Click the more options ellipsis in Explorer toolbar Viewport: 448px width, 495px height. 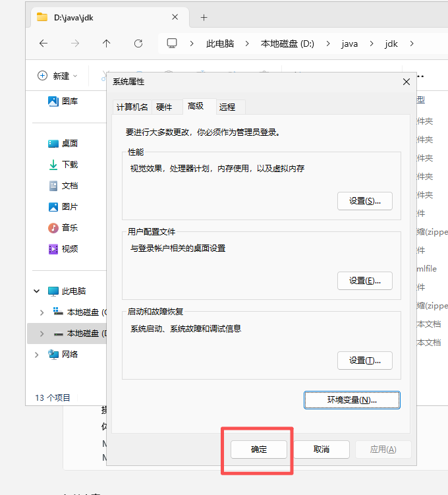pos(420,76)
